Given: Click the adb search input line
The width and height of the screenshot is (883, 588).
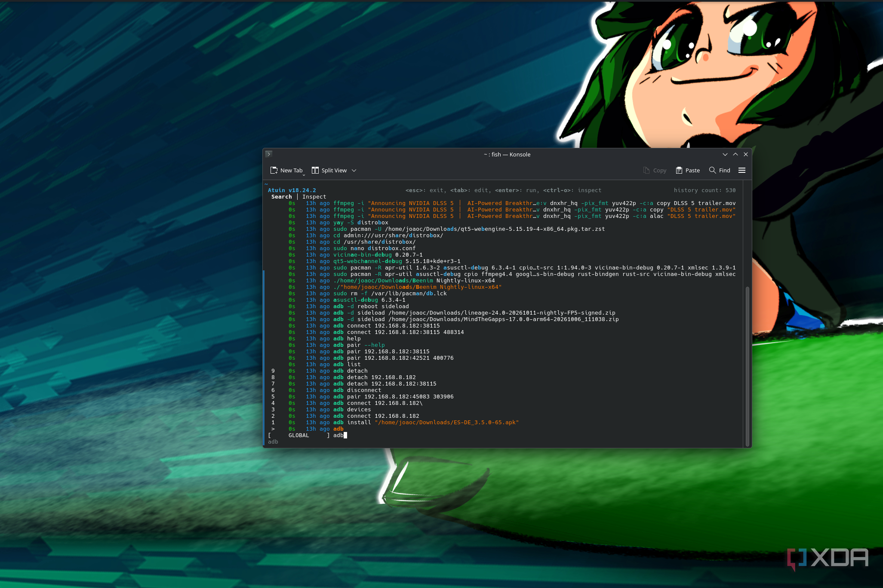Looking at the screenshot, I should [340, 435].
